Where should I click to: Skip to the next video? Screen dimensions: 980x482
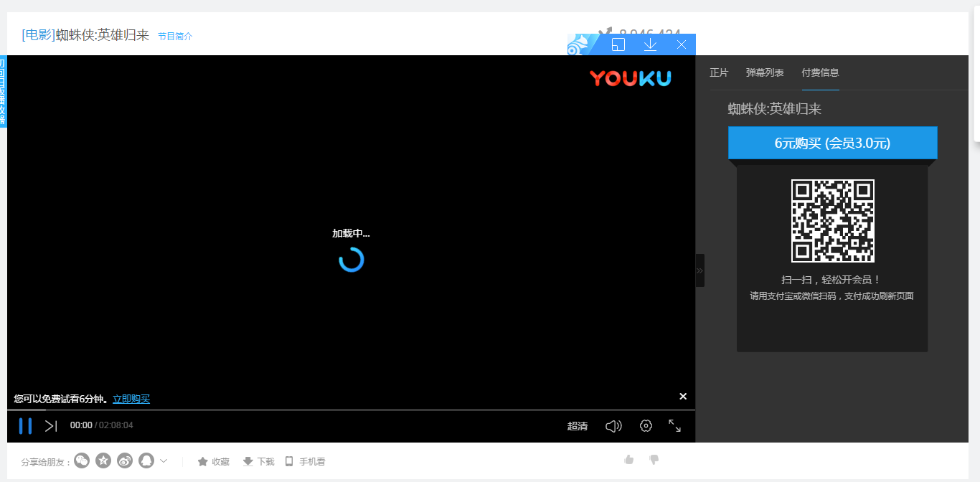pos(51,426)
